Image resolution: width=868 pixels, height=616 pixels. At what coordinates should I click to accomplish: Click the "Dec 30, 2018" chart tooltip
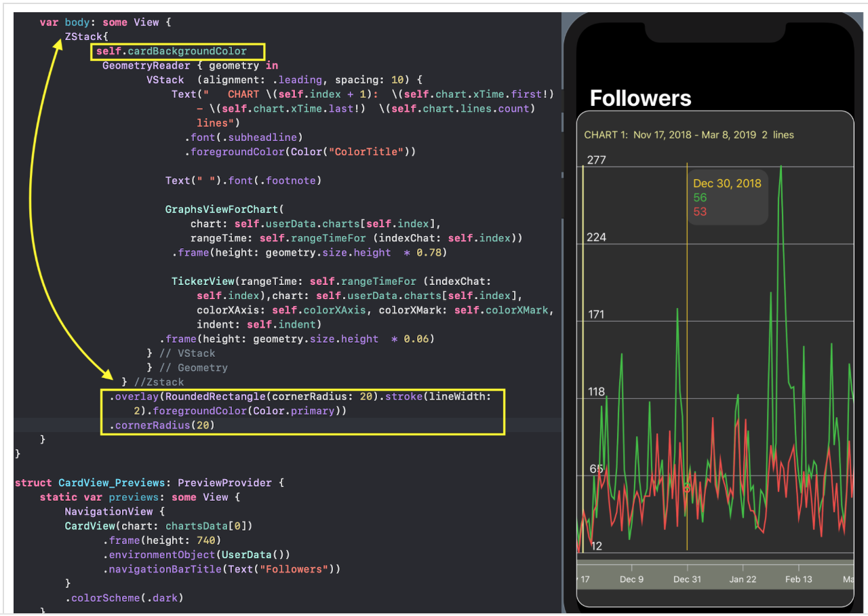click(x=727, y=183)
